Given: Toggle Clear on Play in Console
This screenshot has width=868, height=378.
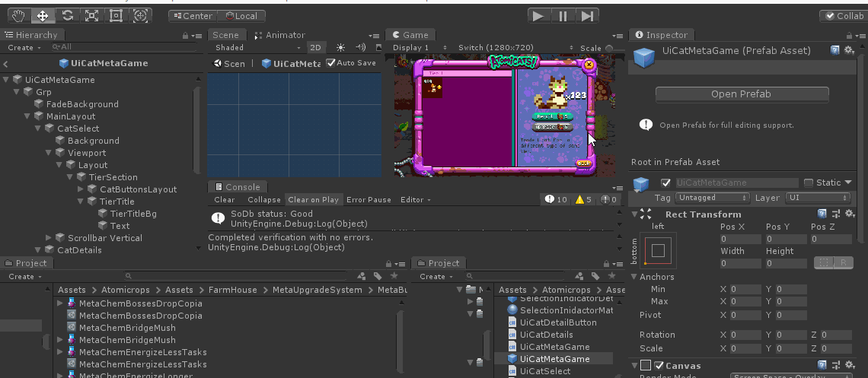Looking at the screenshot, I should coord(314,199).
